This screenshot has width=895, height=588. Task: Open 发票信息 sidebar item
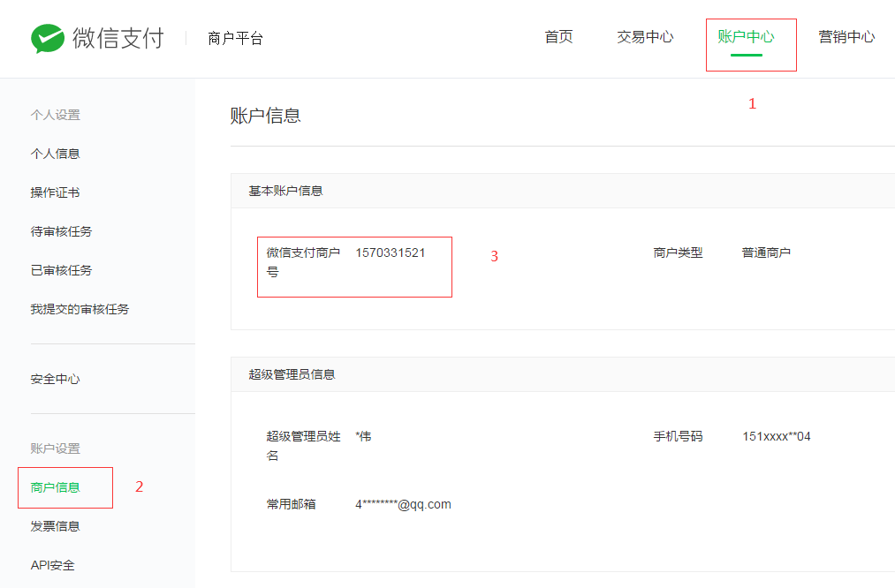[56, 526]
